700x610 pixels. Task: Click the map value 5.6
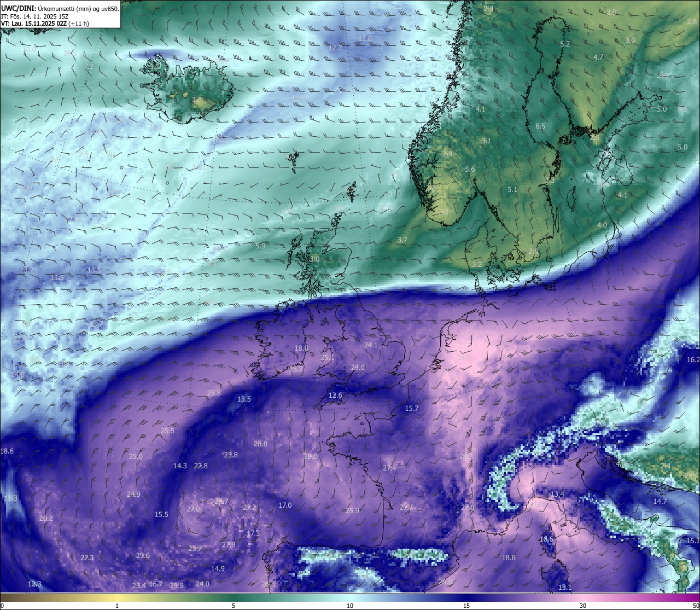pos(470,170)
